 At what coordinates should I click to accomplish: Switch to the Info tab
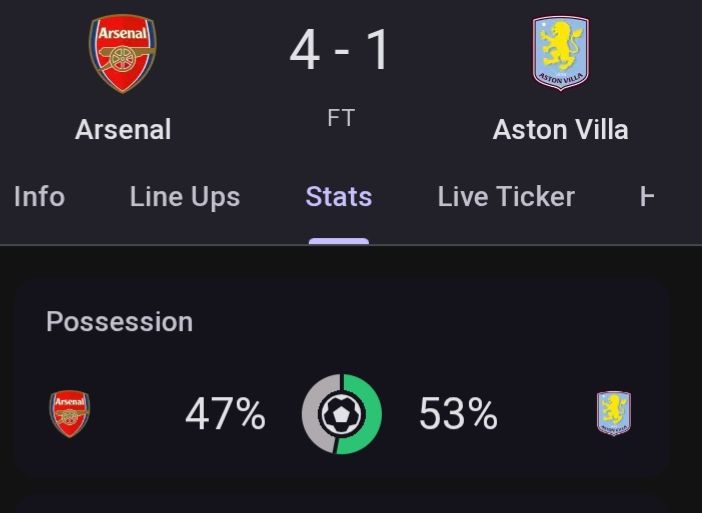(x=40, y=196)
